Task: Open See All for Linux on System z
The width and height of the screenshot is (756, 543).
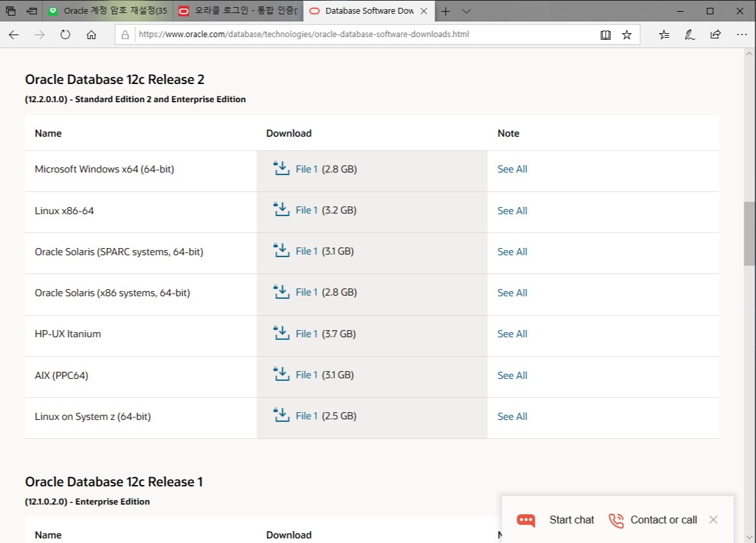Action: 512,416
